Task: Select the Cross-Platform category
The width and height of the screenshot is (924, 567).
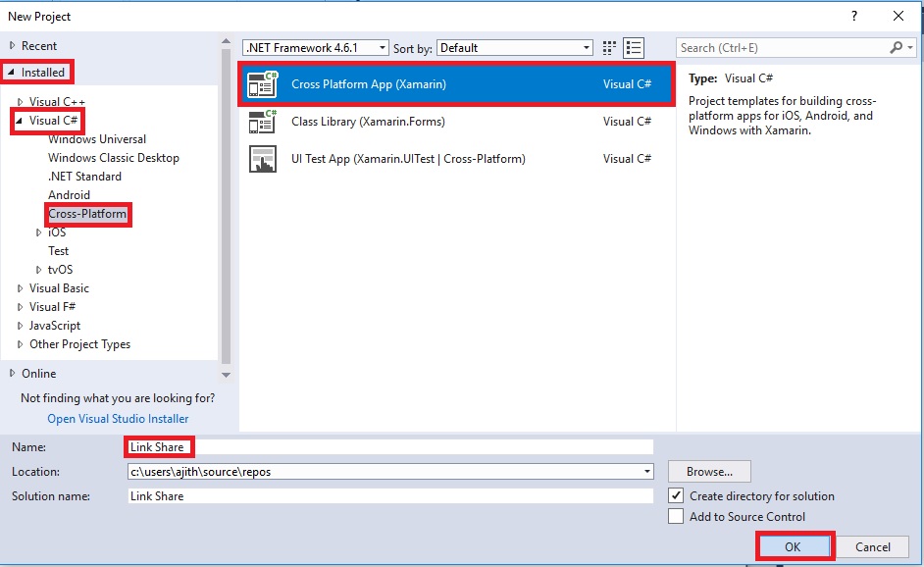Action: point(87,214)
